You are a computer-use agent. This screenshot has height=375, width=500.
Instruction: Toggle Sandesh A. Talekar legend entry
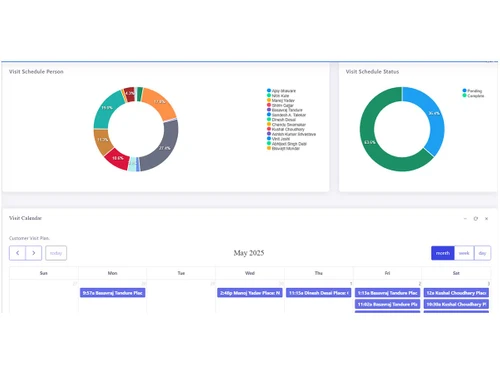[286, 115]
